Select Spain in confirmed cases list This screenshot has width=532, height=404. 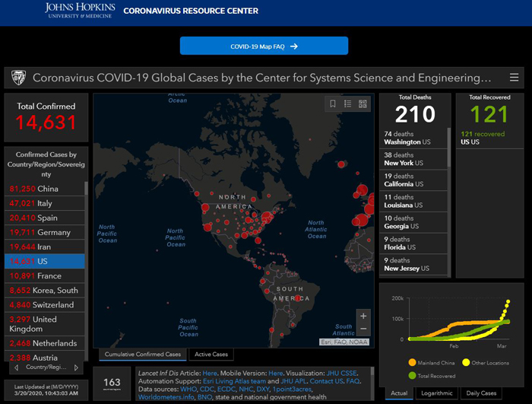44,218
